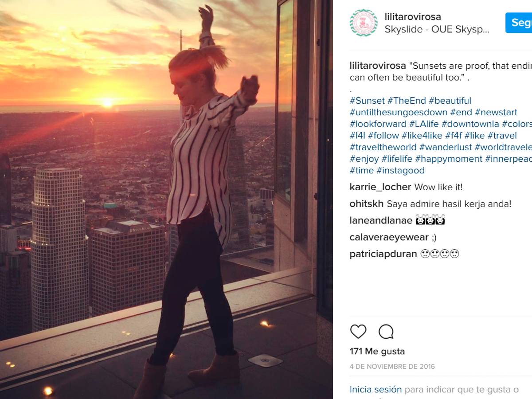Like the post with the heart icon

(358, 331)
